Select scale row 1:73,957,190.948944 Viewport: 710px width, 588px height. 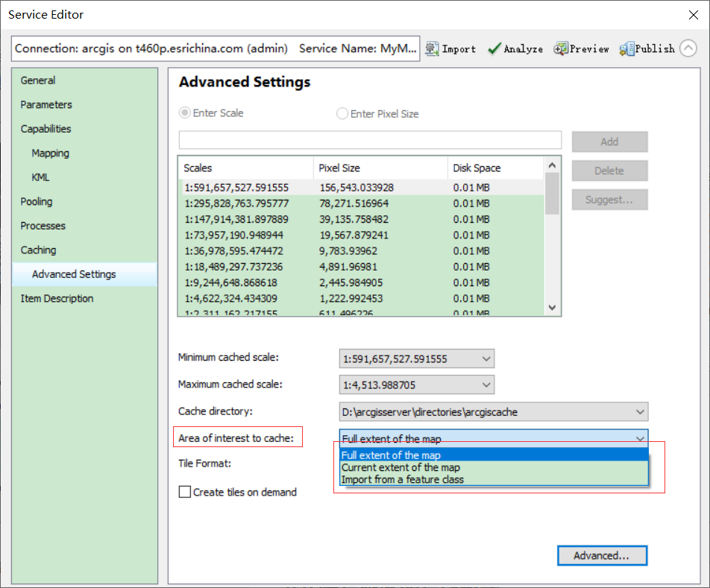coord(361,235)
